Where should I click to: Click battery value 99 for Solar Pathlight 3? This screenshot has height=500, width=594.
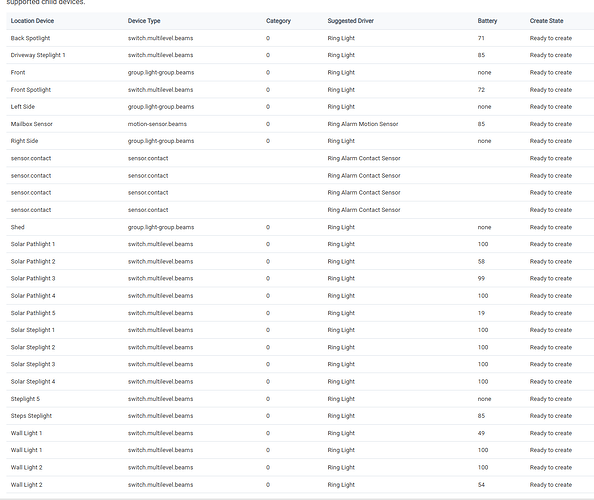tap(481, 278)
